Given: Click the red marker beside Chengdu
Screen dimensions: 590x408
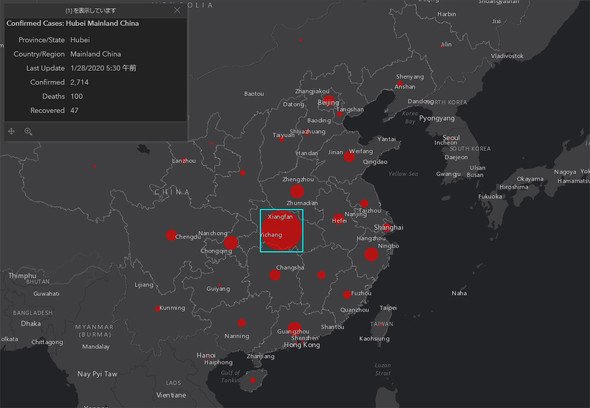Looking at the screenshot, I should (x=171, y=235).
